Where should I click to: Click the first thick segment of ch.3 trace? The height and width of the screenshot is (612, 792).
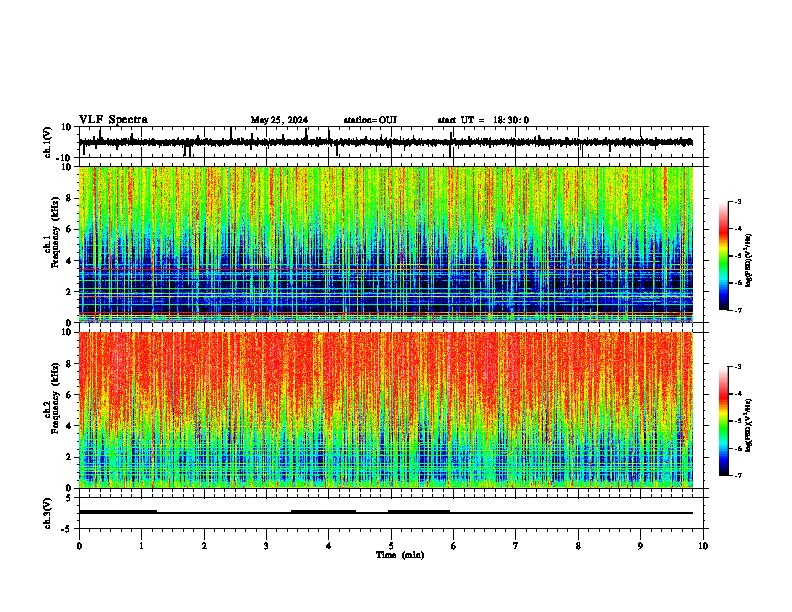click(118, 512)
